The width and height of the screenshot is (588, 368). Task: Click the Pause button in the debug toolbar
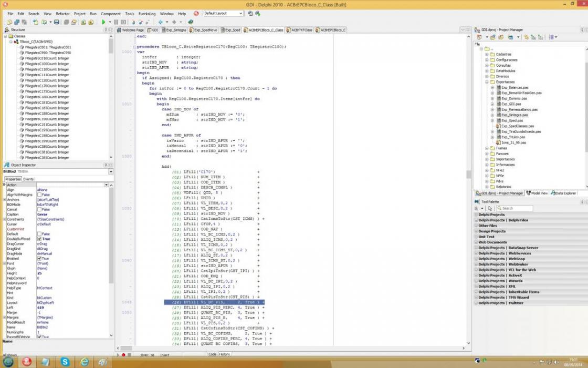coord(116,22)
